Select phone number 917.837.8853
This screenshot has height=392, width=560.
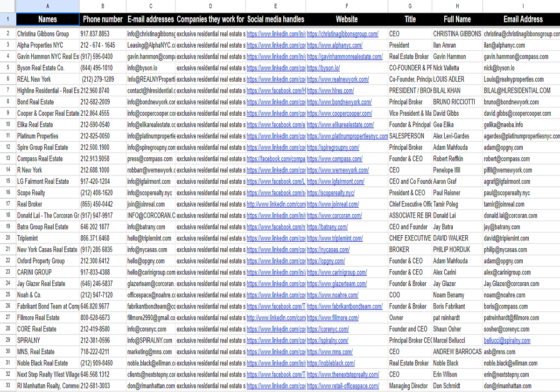pos(103,34)
